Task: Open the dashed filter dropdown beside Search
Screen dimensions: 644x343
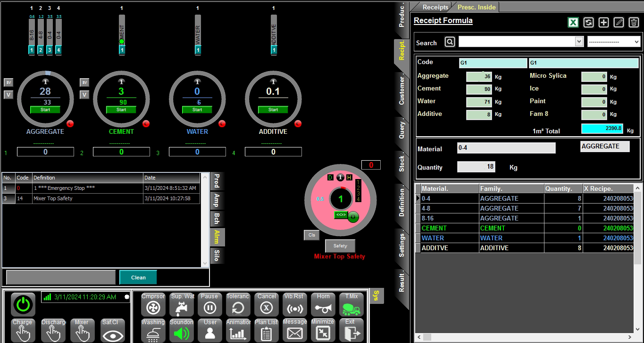Action: click(x=614, y=42)
